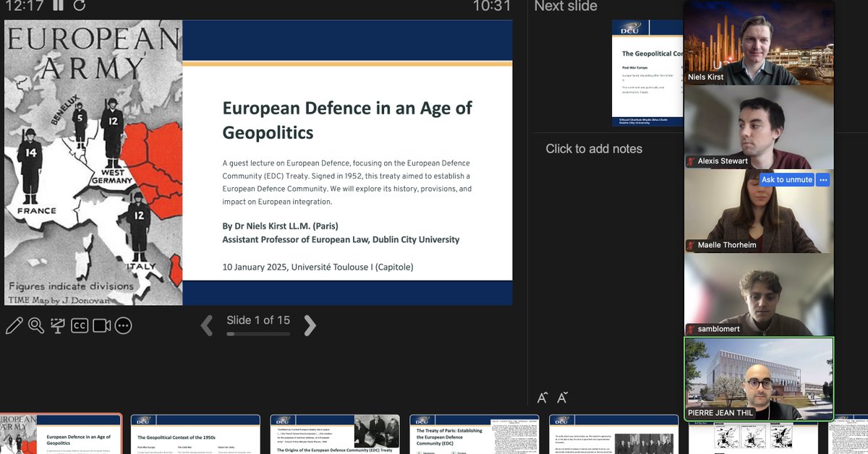Screen dimensions: 868x454
Task: Click the black screen presentation icon
Action: tap(58, 326)
